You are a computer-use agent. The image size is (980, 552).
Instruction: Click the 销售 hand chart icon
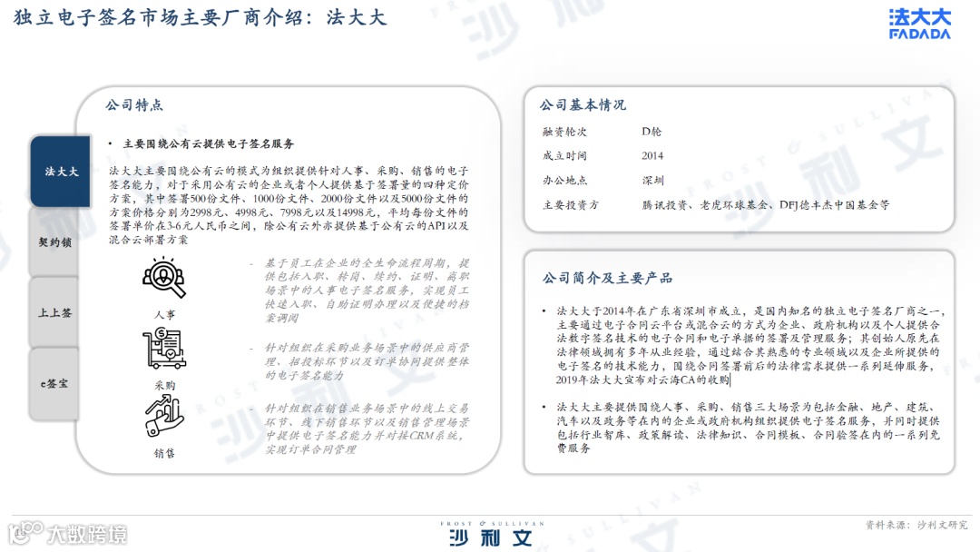(x=163, y=418)
